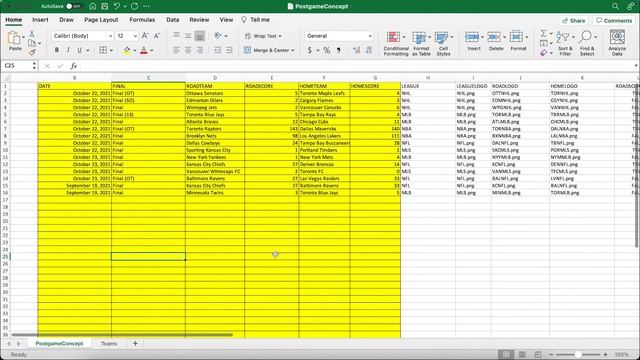Open the Formulas ribbon tab
Image resolution: width=640 pixels, height=360 pixels.
coord(142,20)
